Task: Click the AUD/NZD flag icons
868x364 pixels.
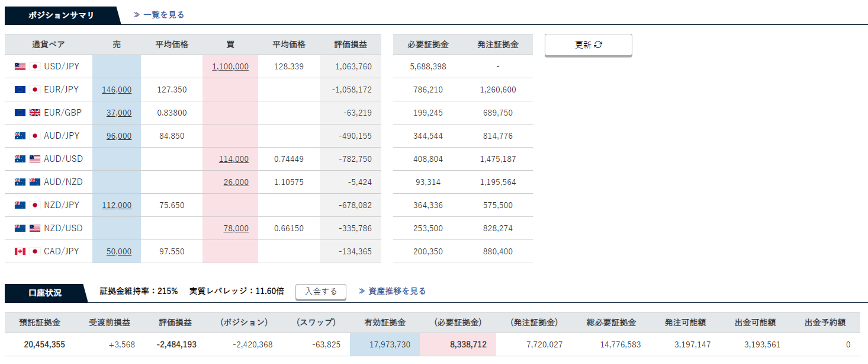Action: click(x=27, y=182)
